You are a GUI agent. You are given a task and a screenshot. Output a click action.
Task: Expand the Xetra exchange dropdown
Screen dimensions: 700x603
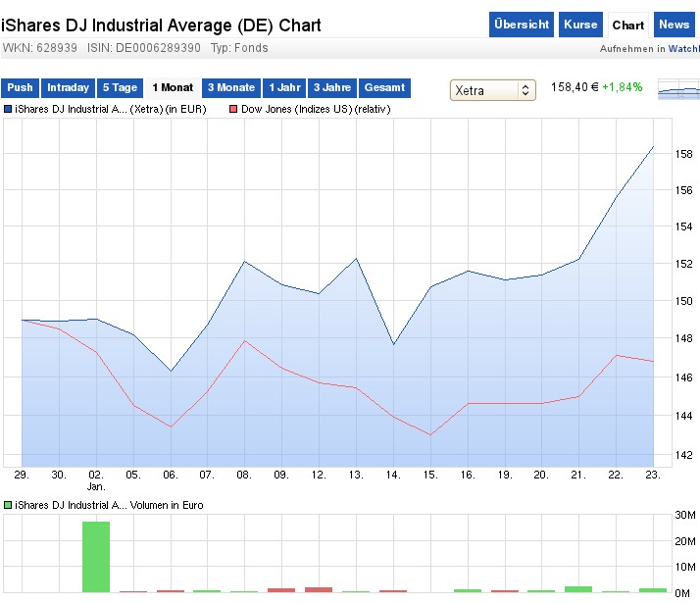tap(492, 90)
